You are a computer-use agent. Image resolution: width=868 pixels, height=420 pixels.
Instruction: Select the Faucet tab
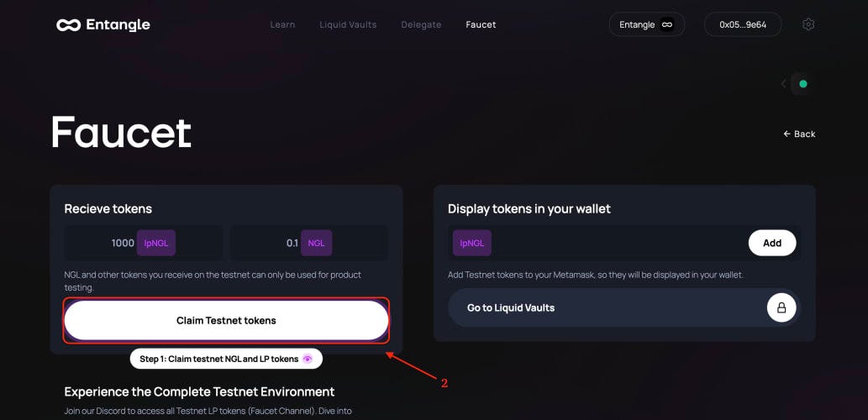pyautogui.click(x=481, y=25)
